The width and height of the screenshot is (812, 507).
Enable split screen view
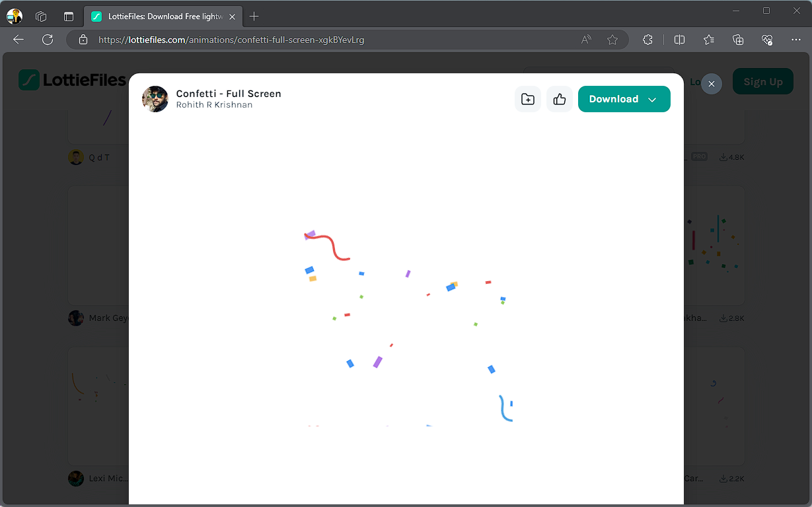[679, 40]
